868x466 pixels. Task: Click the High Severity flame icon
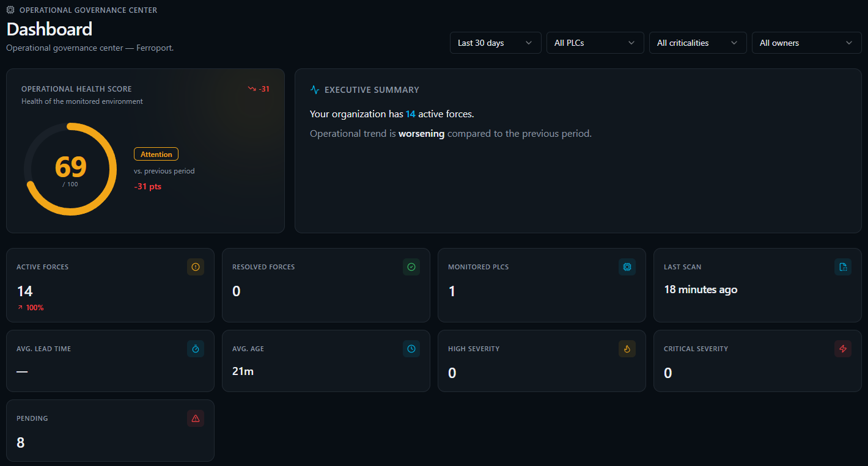pyautogui.click(x=627, y=349)
